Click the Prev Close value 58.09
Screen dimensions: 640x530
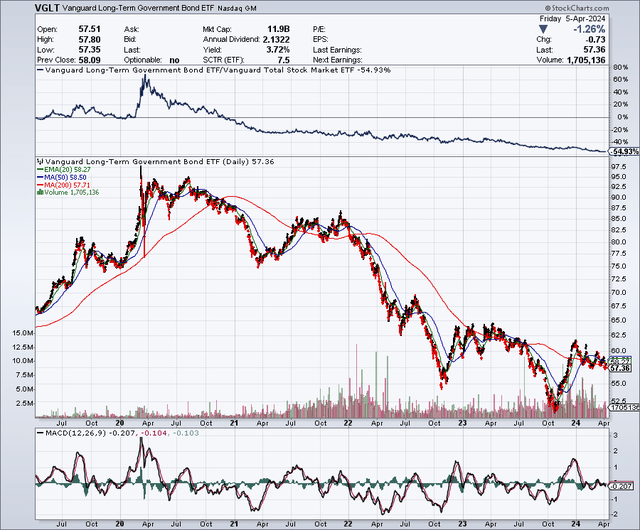tap(89, 60)
